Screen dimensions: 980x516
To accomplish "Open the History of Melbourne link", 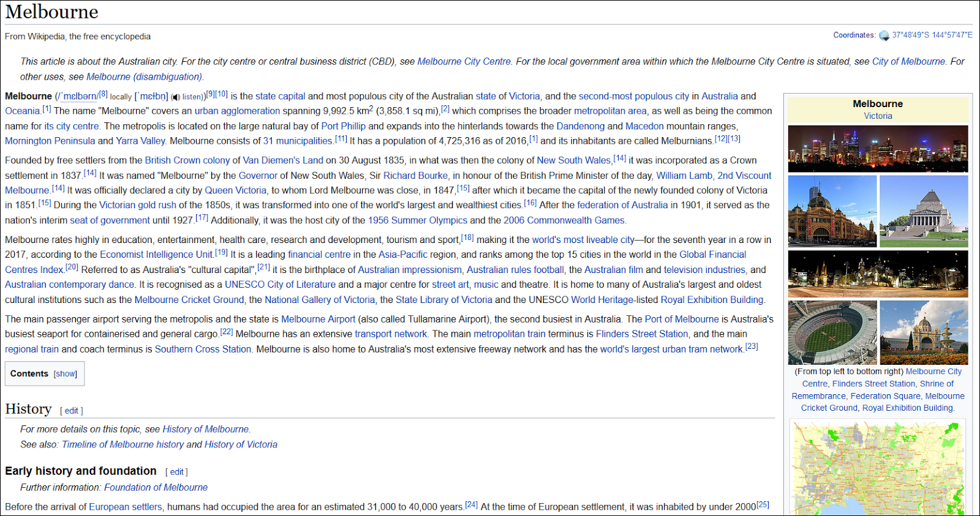I will pyautogui.click(x=205, y=430).
